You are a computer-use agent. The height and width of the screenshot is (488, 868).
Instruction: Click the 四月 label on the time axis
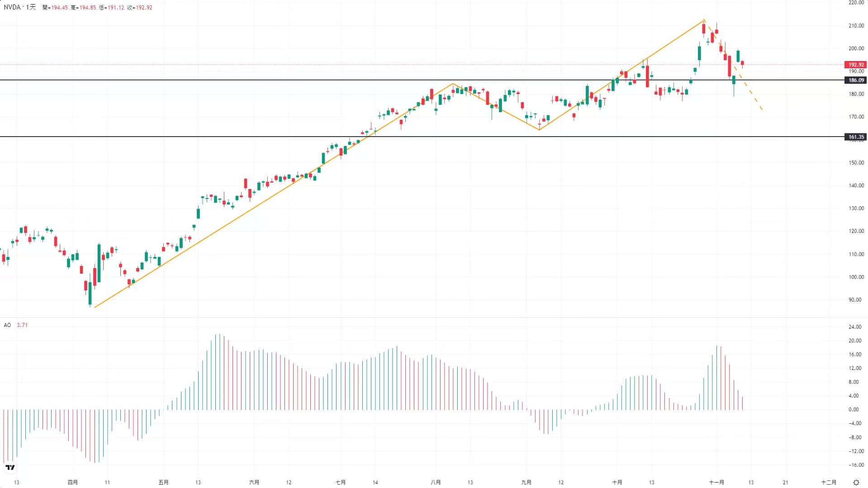point(73,483)
